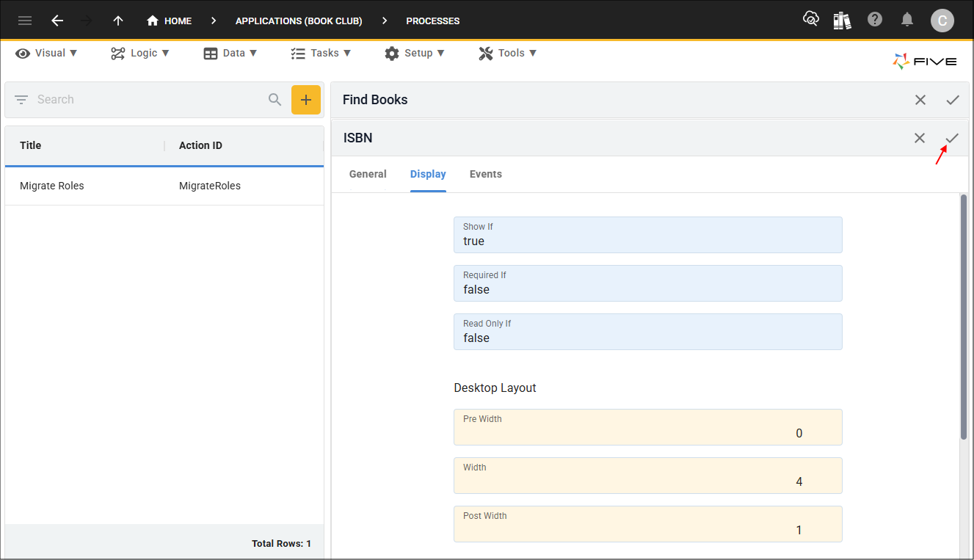Viewport: 974px width, 560px height.
Task: Switch to the Events tab
Action: point(486,175)
